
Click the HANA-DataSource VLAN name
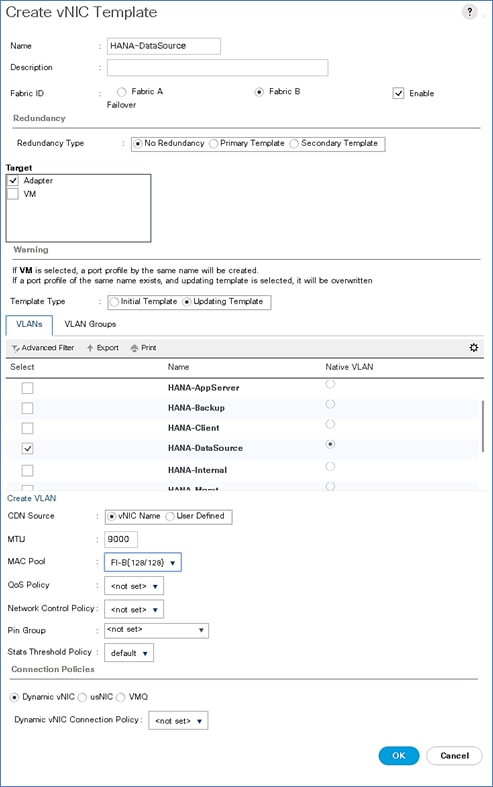[x=205, y=448]
